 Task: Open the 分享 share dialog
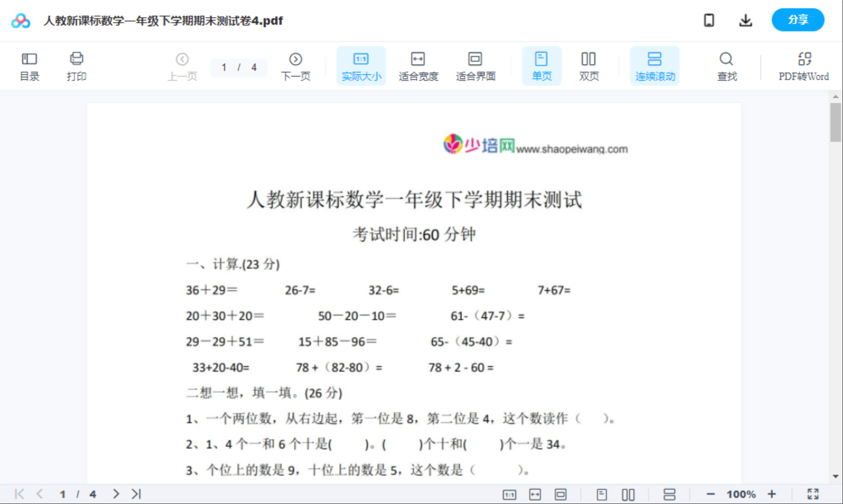pos(798,20)
